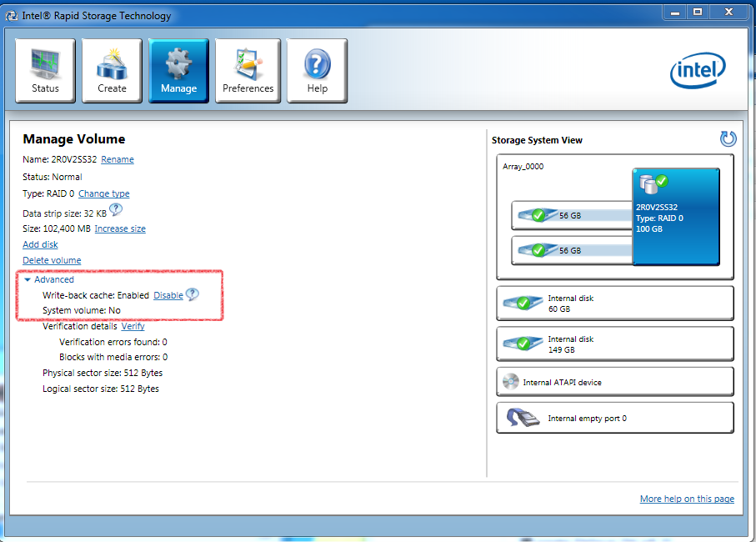Image resolution: width=756 pixels, height=542 pixels.
Task: Click Physical sector size: 512 Bytes text
Action: [x=103, y=374]
